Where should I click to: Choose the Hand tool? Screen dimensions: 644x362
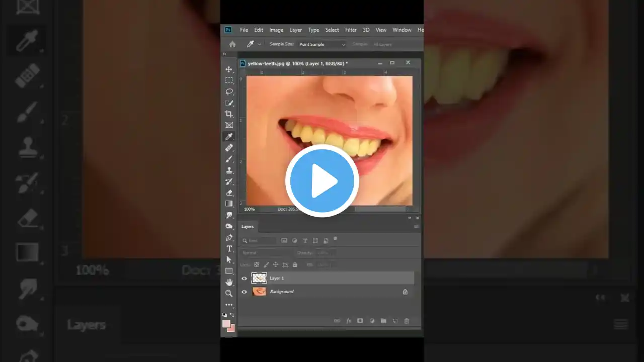pyautogui.click(x=229, y=282)
